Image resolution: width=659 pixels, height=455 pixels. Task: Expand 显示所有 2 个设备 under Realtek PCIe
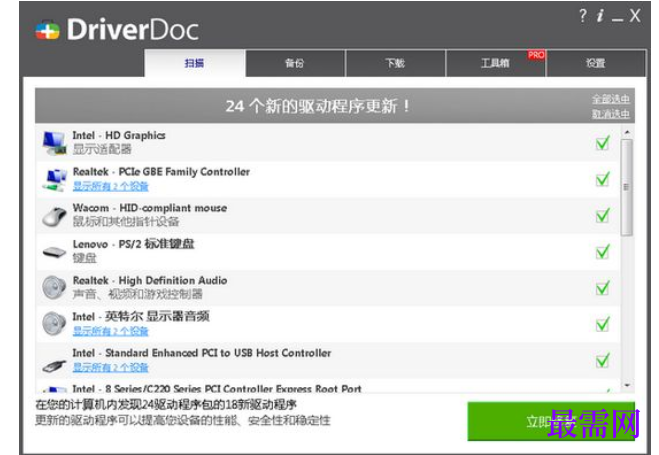[111, 186]
